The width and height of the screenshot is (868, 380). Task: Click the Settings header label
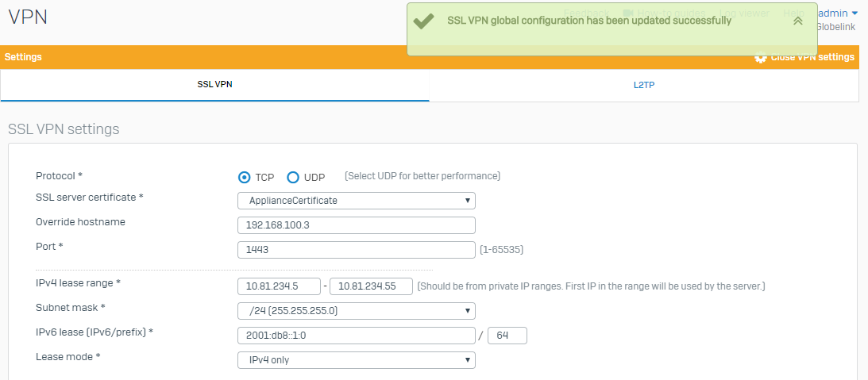pos(23,57)
